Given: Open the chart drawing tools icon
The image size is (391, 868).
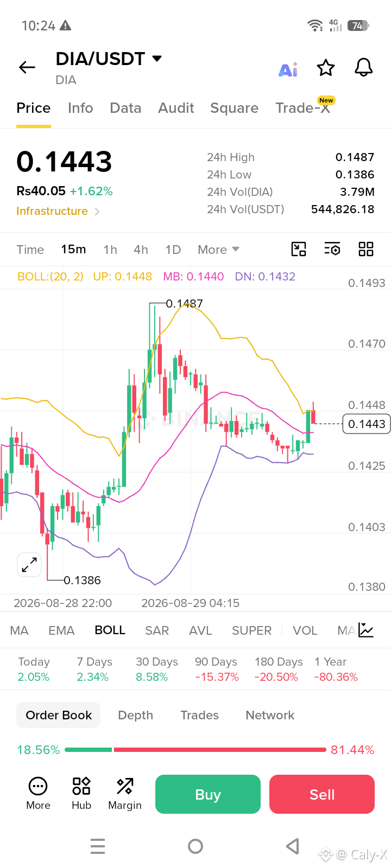Looking at the screenshot, I should pyautogui.click(x=299, y=249).
